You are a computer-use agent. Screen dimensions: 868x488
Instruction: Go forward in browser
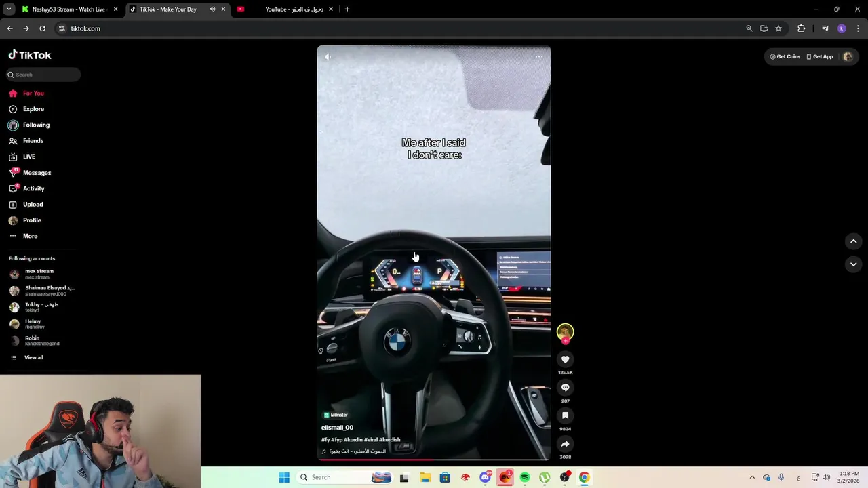tap(26, 28)
